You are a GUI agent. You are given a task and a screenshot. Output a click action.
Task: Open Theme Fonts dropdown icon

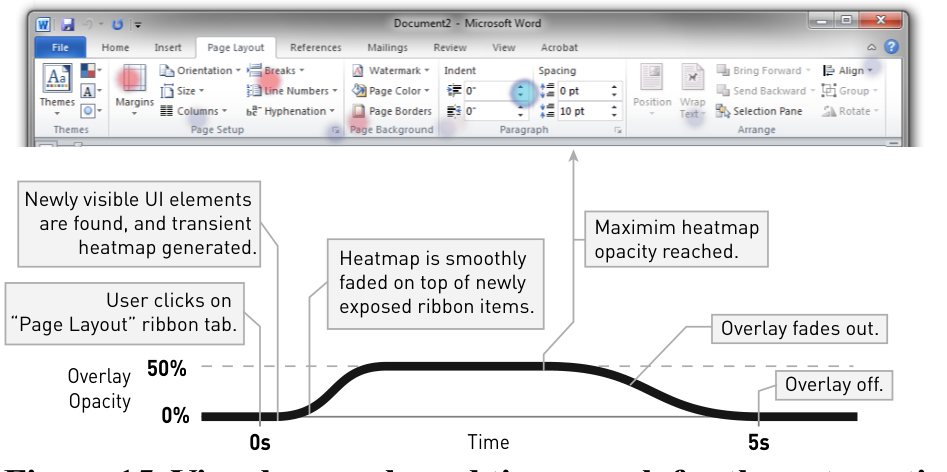click(91, 91)
